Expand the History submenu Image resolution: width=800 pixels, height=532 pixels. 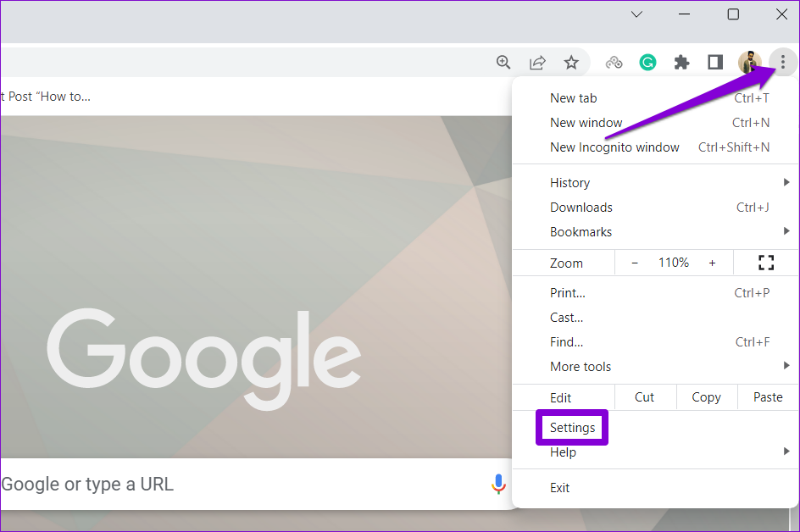(656, 183)
